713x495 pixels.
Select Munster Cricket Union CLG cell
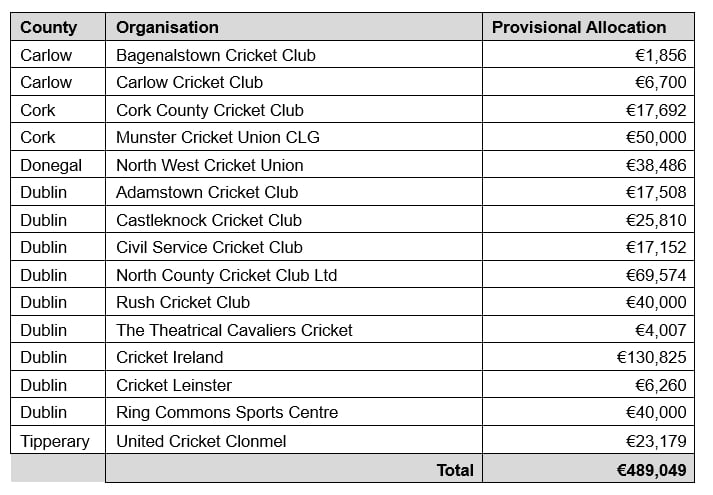[217, 137]
